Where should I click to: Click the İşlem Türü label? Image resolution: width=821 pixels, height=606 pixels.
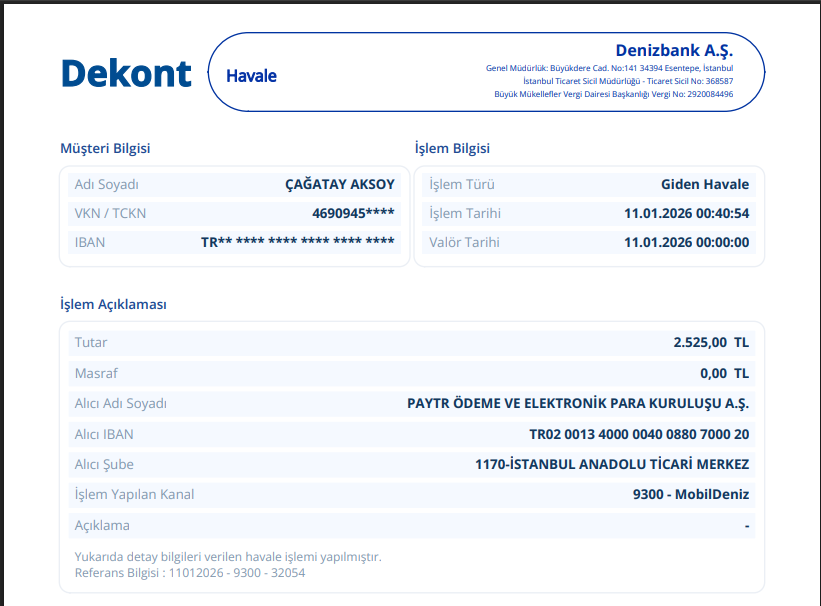click(x=462, y=184)
